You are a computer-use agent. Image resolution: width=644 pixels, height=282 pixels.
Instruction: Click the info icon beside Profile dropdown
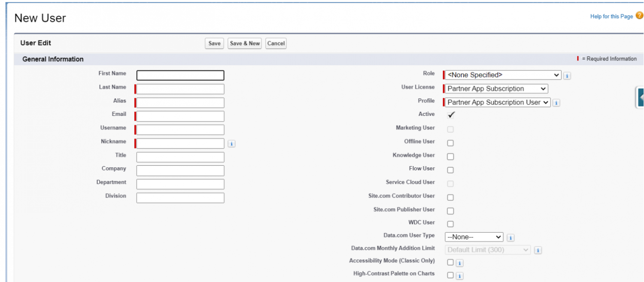click(x=556, y=103)
